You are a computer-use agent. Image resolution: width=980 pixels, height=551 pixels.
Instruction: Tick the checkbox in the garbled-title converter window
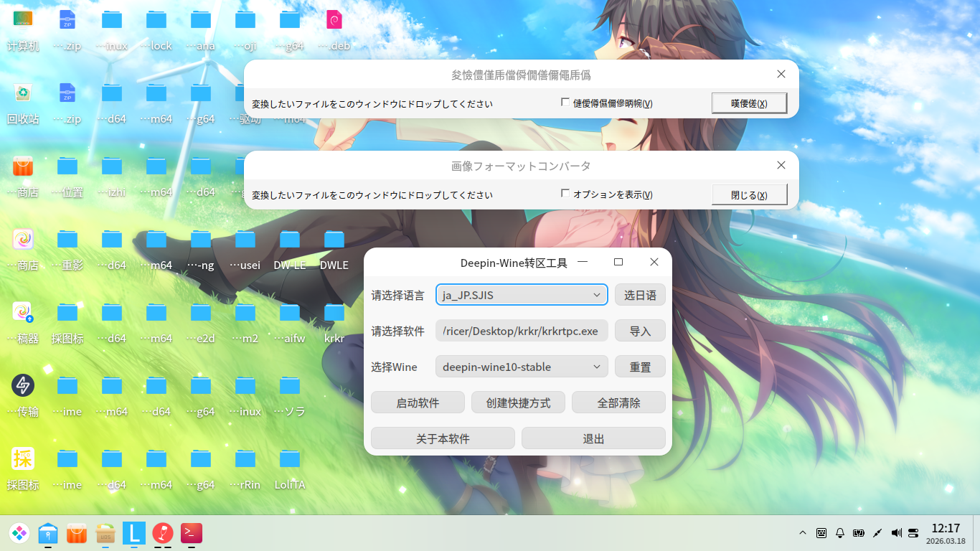(565, 103)
